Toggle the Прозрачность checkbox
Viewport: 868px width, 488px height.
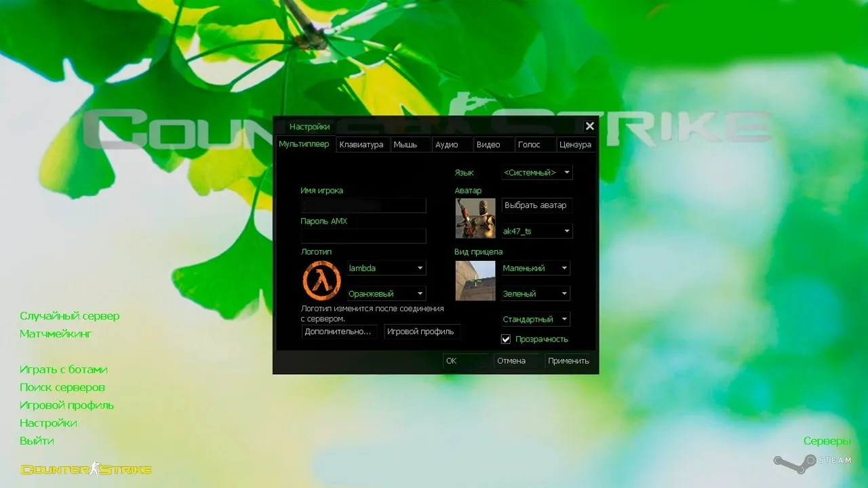click(x=505, y=339)
